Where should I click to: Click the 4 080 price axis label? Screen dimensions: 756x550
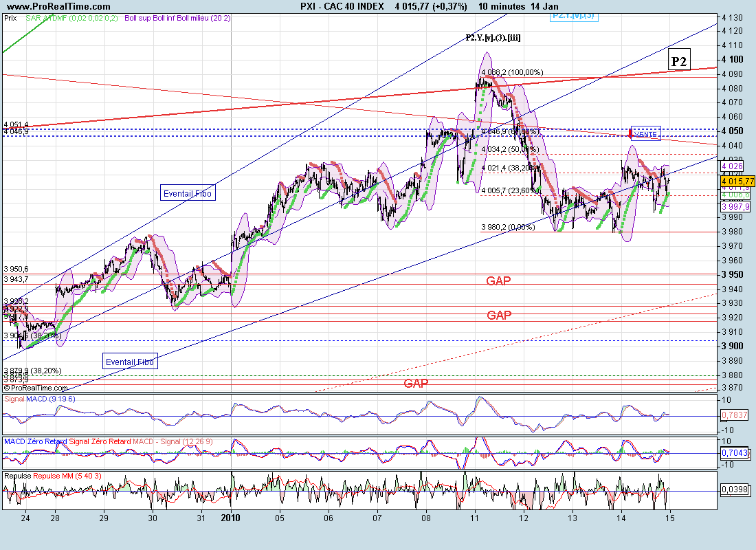(x=733, y=89)
